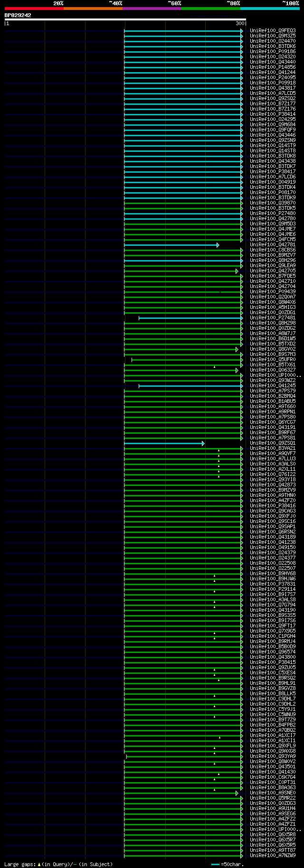Click the short cyan bar for UniRef100_Q9ZSQ1
This screenshot has width=304, height=868.
(x=164, y=443)
